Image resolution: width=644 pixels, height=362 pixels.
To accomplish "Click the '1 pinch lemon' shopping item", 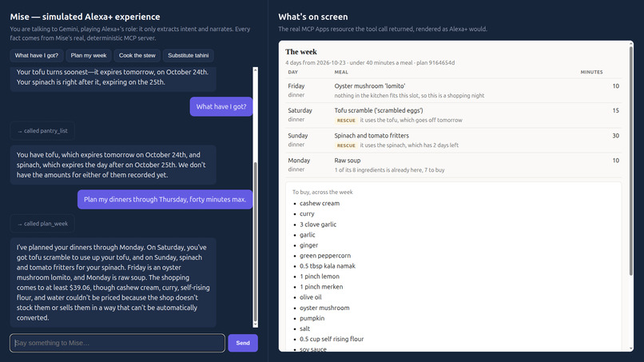I will pos(320,276).
